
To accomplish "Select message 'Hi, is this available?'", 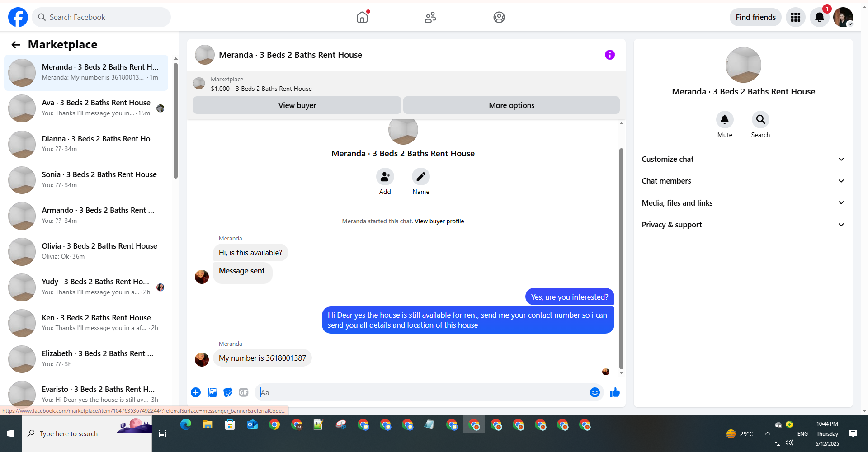I will pyautogui.click(x=250, y=253).
